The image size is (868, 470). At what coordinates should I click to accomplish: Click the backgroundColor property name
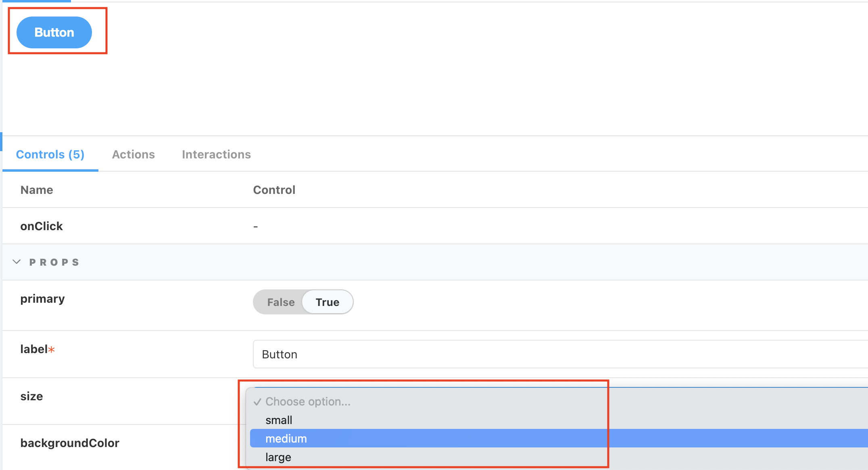[70, 443]
